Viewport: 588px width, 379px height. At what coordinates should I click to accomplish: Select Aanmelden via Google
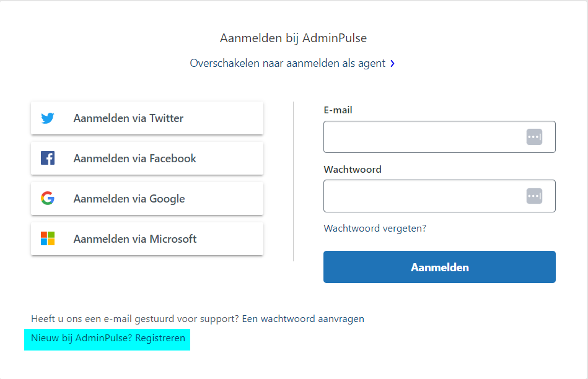click(x=147, y=198)
